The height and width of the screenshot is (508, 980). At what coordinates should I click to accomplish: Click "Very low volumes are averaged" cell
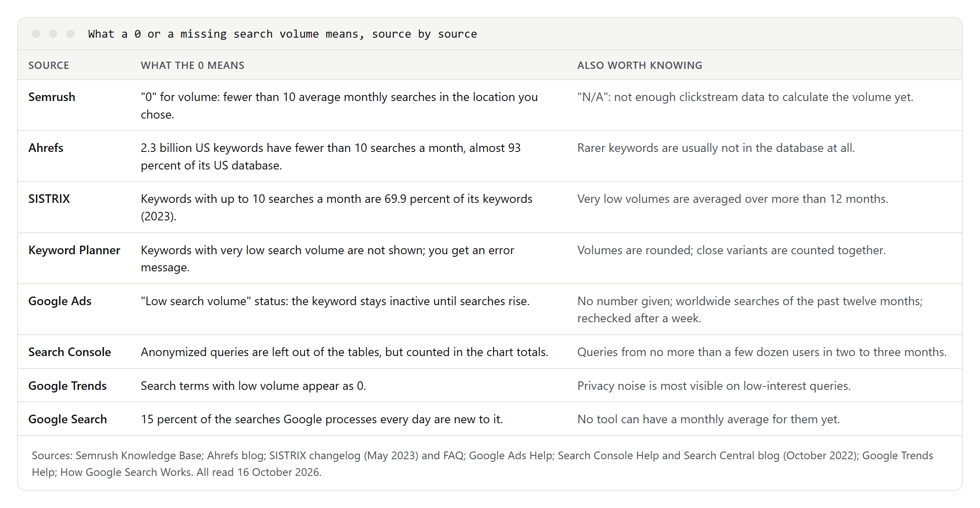[733, 199]
